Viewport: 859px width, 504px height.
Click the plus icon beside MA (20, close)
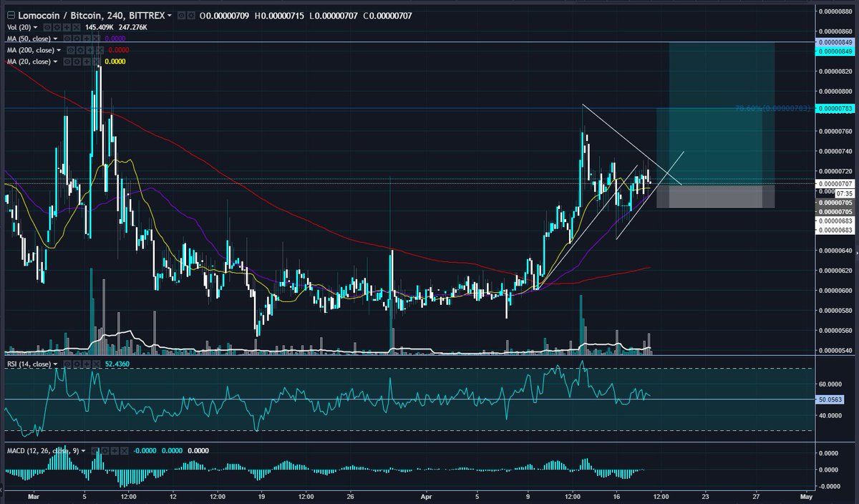coord(87,62)
